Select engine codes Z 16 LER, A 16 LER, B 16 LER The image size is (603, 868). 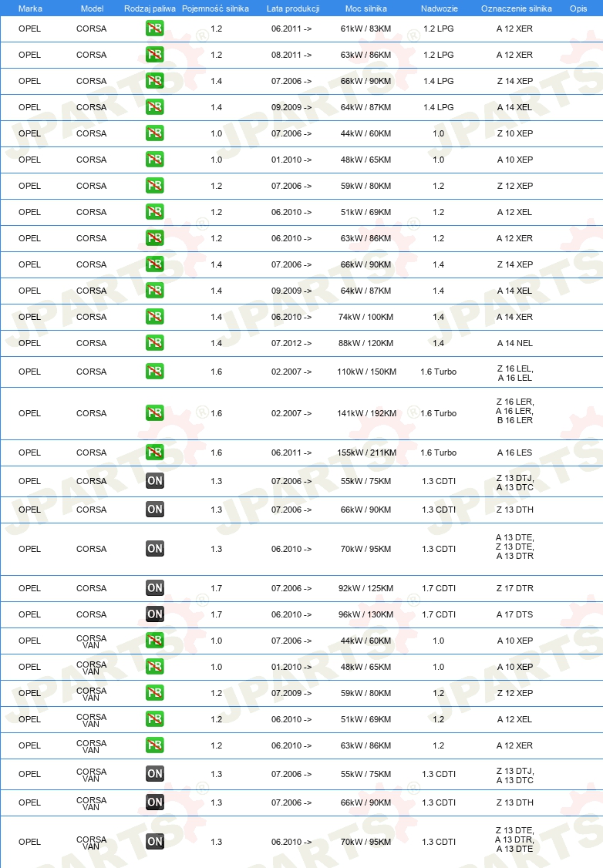[x=515, y=411]
